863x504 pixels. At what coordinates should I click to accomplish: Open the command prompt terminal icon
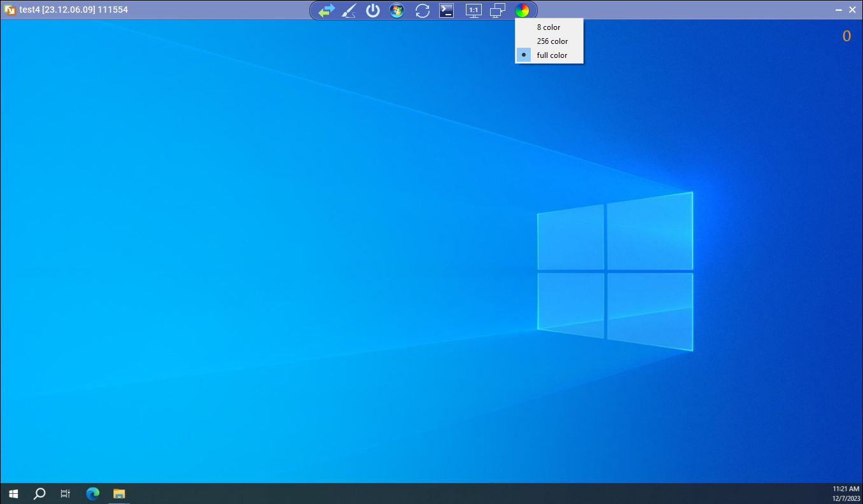coord(447,10)
